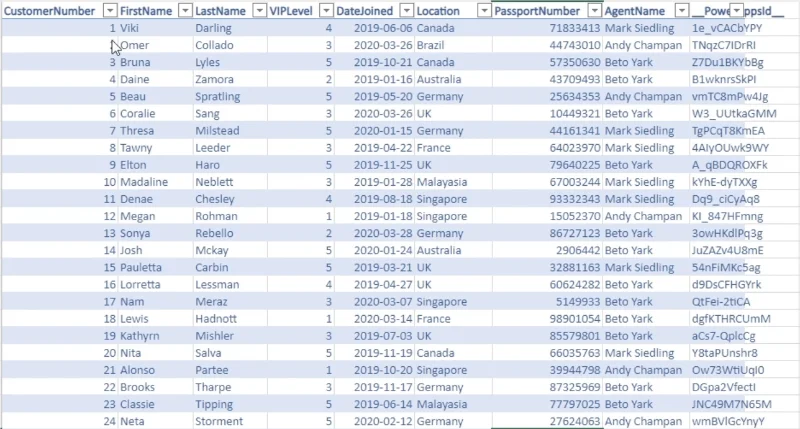Image resolution: width=800 pixels, height=429 pixels.
Task: Select the last name cell Storment
Action: coord(230,421)
